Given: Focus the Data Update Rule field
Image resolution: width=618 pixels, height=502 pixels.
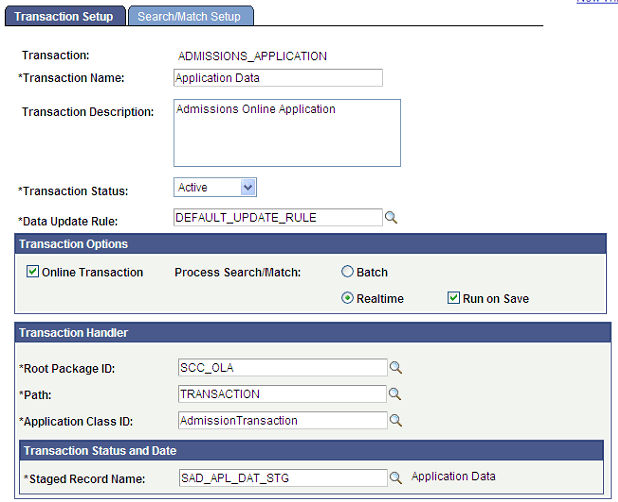Looking at the screenshot, I should pyautogui.click(x=277, y=217).
